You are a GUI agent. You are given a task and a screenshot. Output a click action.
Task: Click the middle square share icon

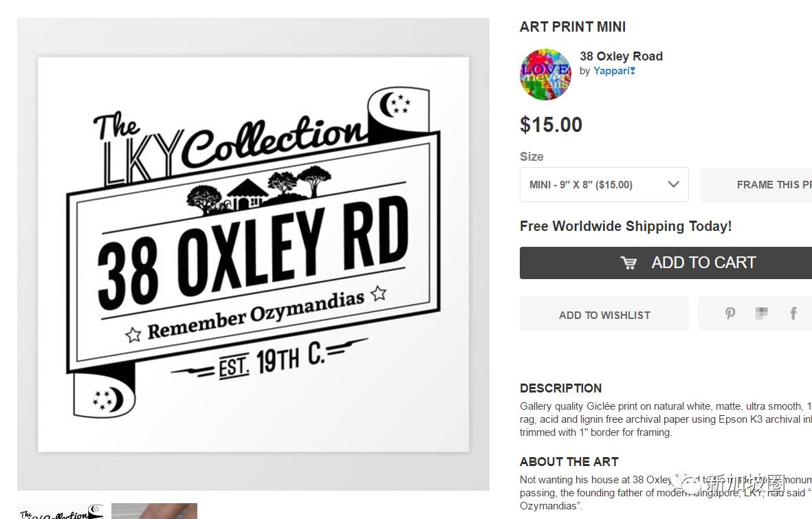click(x=761, y=313)
